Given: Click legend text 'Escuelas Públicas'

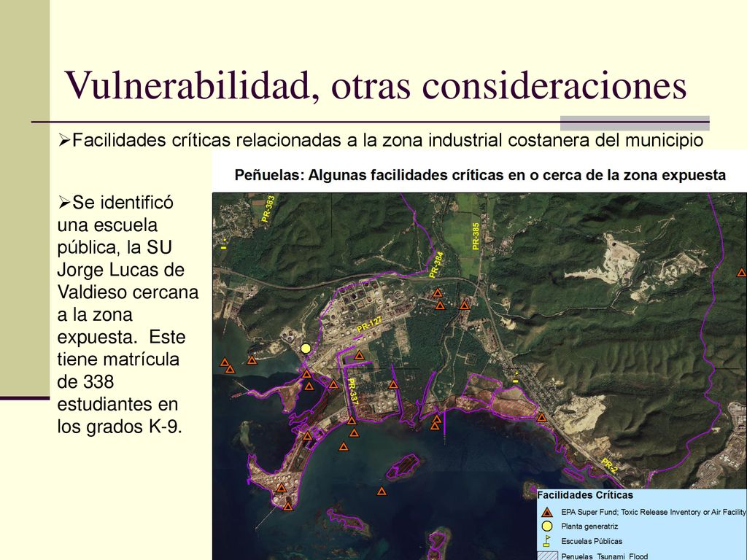Looking at the screenshot, I should click(592, 542).
